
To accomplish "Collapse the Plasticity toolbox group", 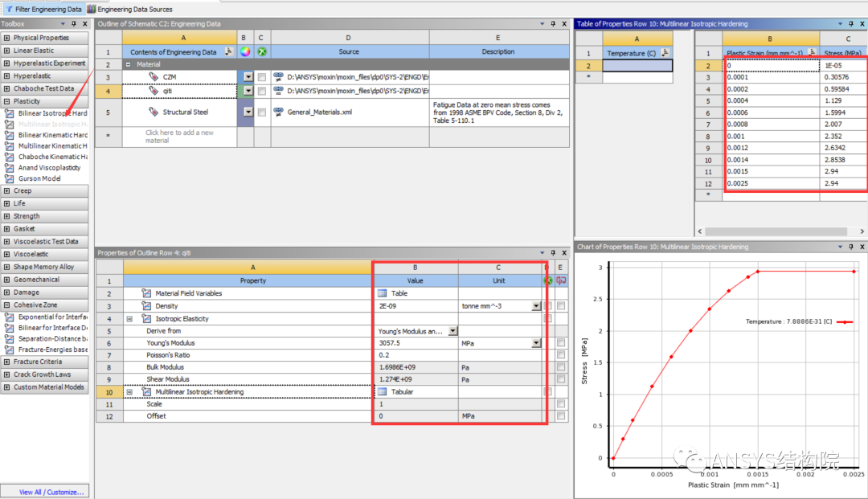I will pos(6,101).
